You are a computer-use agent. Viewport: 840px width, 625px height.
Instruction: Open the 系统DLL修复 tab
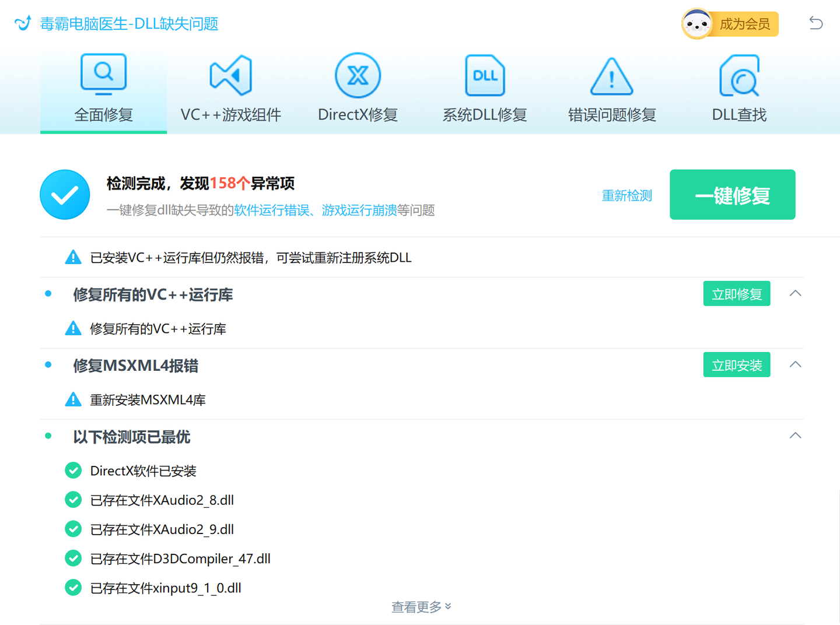(x=485, y=92)
